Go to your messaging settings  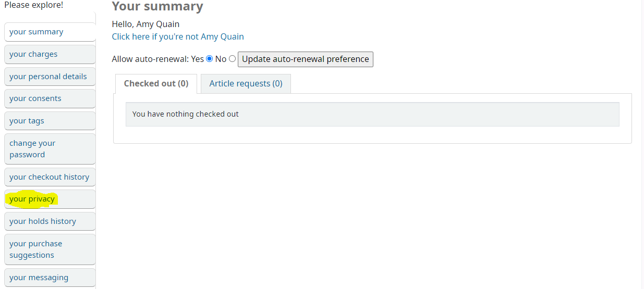pos(50,278)
